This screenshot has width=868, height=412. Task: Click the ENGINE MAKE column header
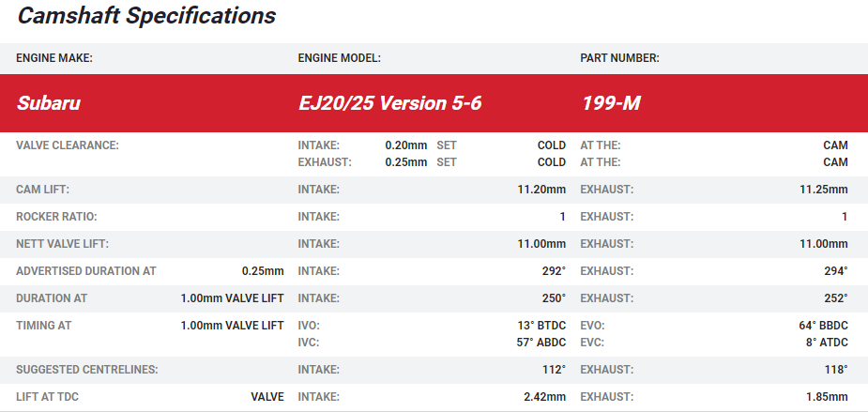click(x=53, y=58)
